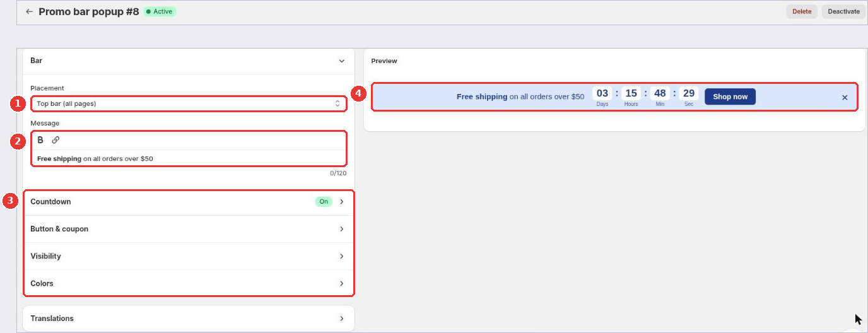Collapse the Bar section chevron
The height and width of the screenshot is (333, 868).
click(x=342, y=61)
